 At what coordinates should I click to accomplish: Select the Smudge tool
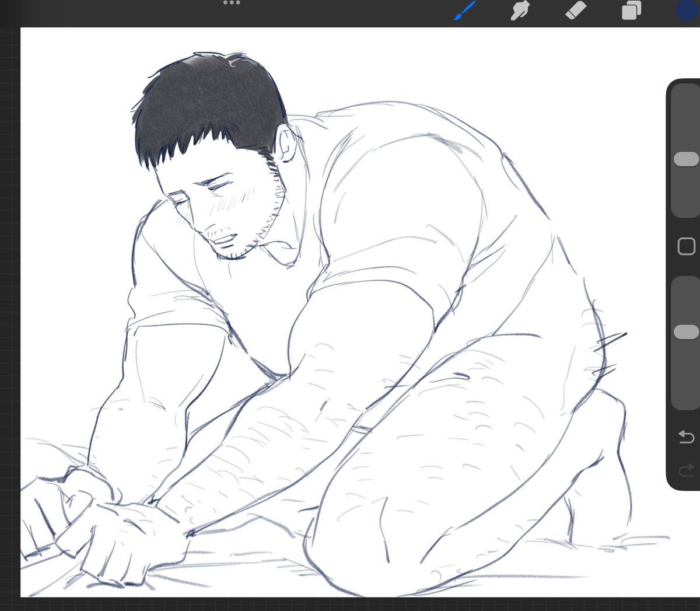520,11
